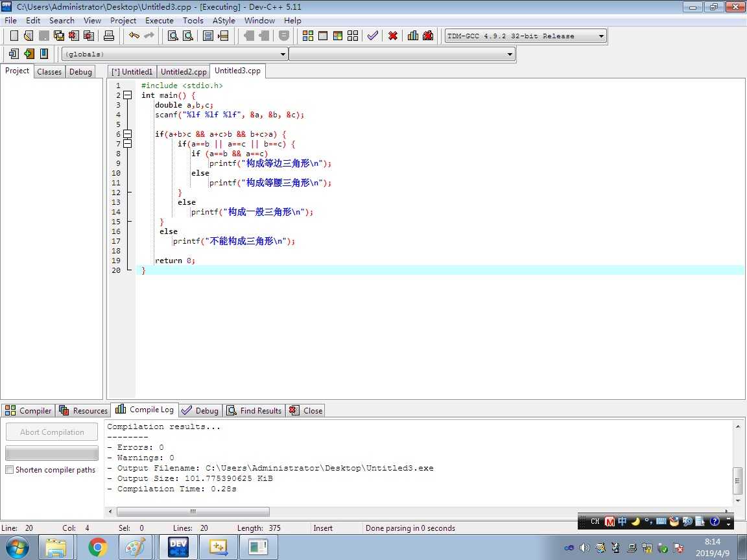
Task: Collapse the main function fold at line 2
Action: tap(127, 95)
